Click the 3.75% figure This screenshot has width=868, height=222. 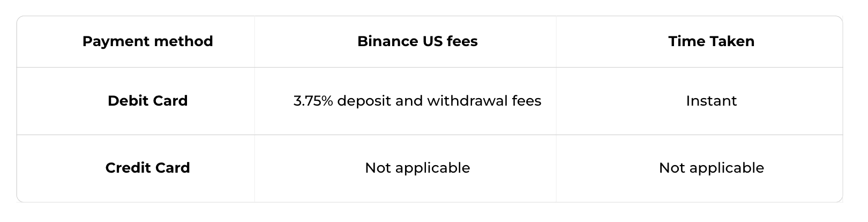[313, 101]
